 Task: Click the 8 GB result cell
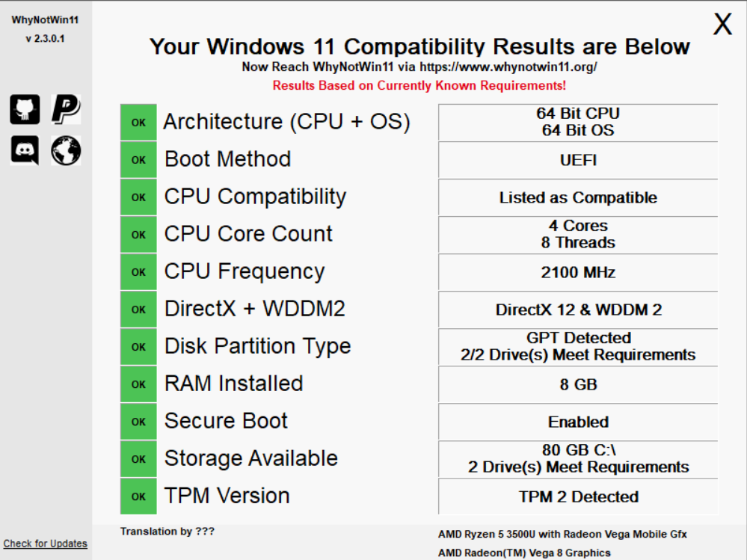[578, 384]
